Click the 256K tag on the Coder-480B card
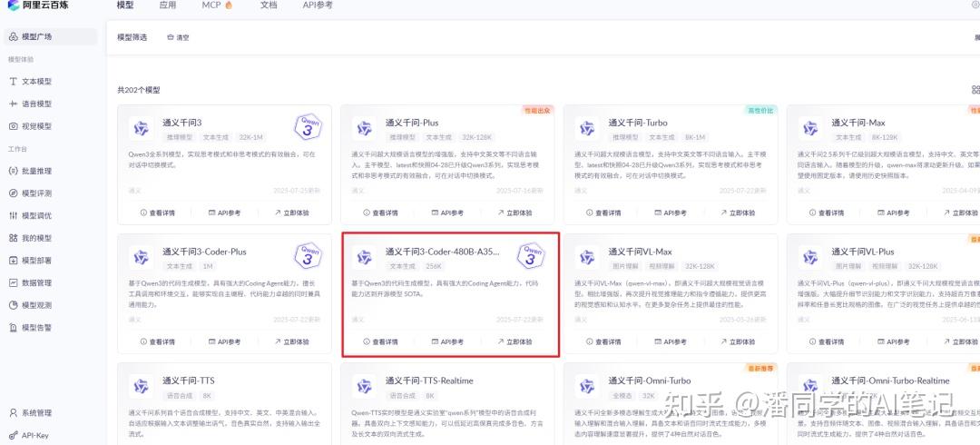This screenshot has width=980, height=445. click(434, 266)
